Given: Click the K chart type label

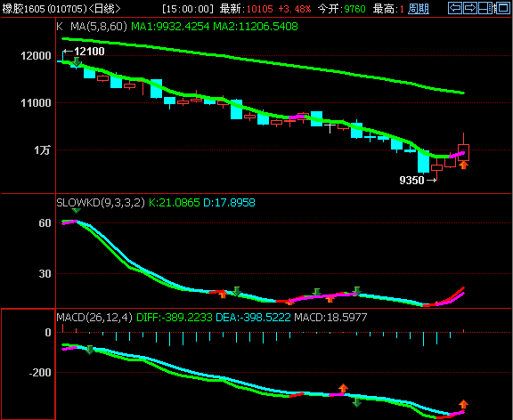Looking at the screenshot, I should click(x=60, y=27).
